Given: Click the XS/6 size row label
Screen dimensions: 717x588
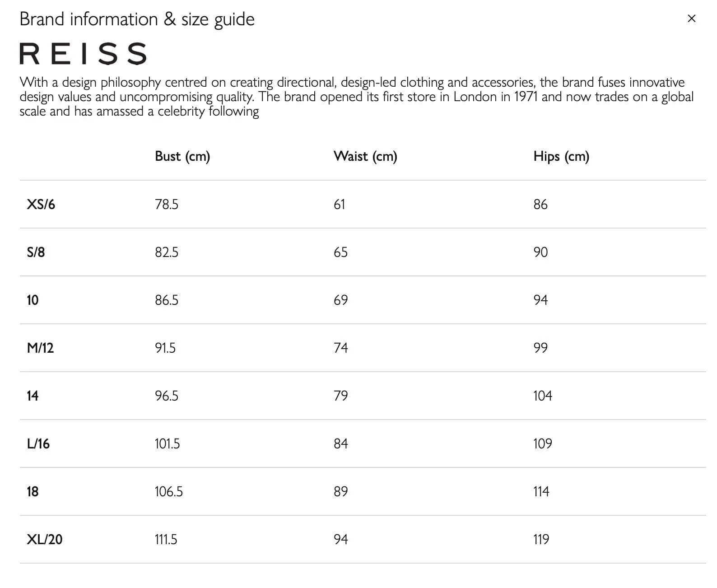Looking at the screenshot, I should coord(41,205).
